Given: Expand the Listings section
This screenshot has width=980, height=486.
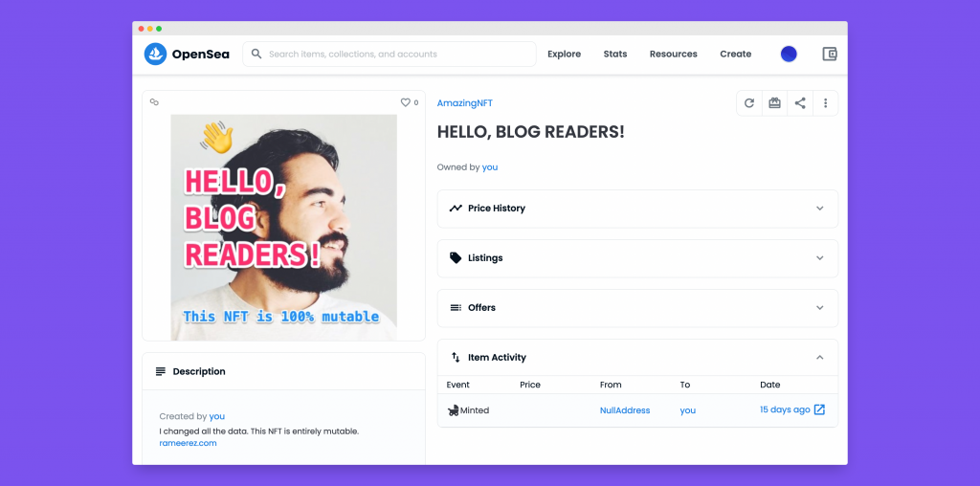Looking at the screenshot, I should (x=820, y=258).
